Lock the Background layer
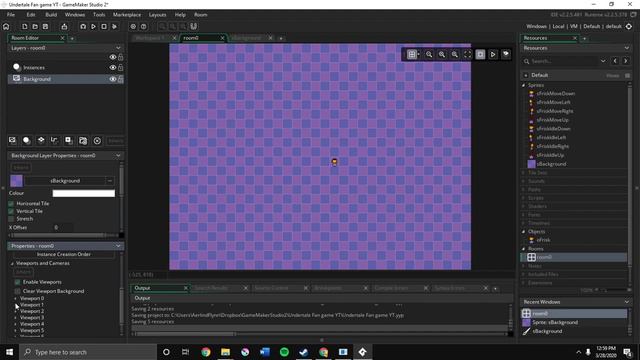The width and height of the screenshot is (640, 360). [121, 79]
